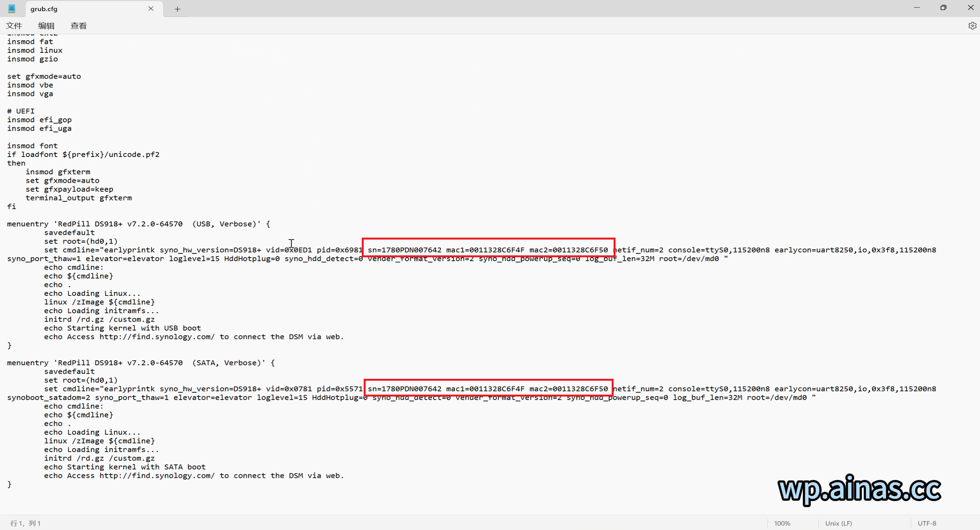This screenshot has height=530, width=980.
Task: Click the Unix (LF) line ending indicator
Action: click(x=838, y=523)
